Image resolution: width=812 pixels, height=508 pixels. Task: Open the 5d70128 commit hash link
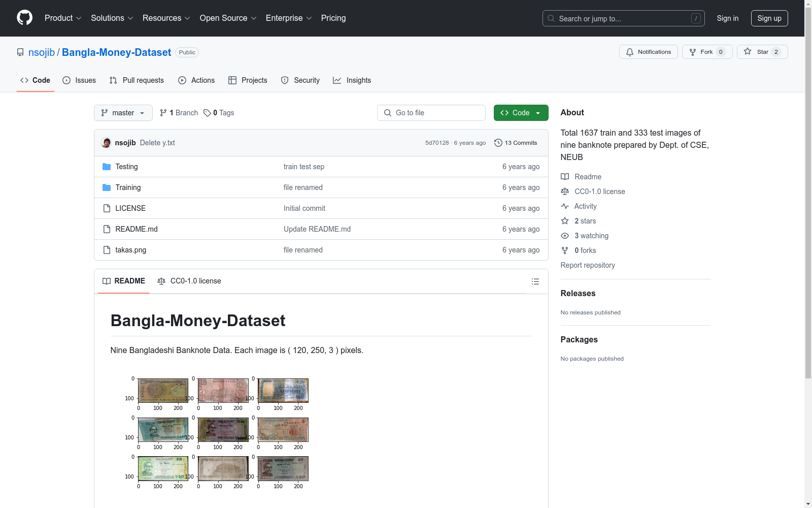[437, 143]
